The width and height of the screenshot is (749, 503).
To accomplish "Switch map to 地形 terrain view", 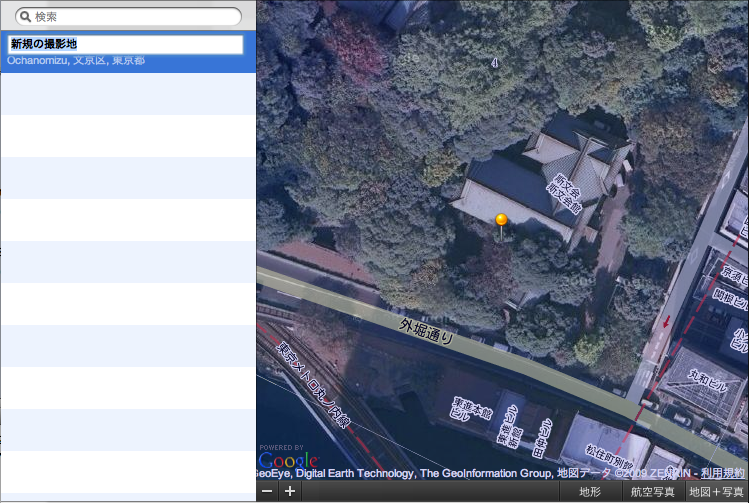I will click(590, 492).
